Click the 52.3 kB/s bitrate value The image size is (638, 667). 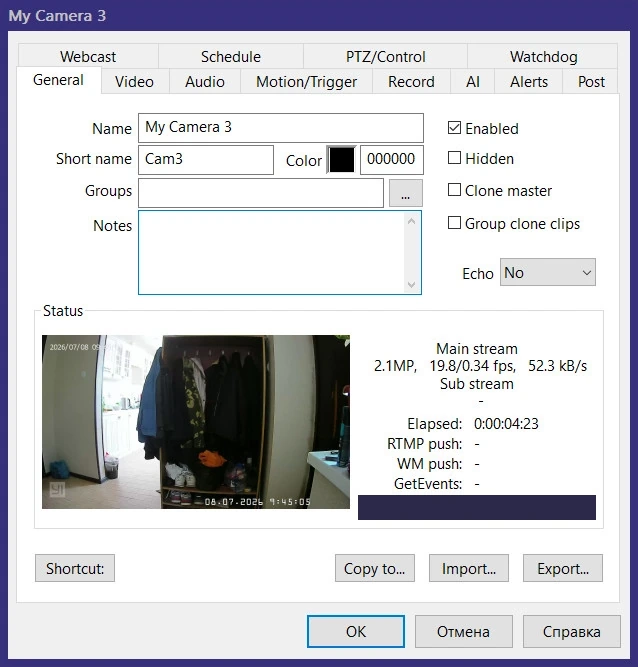point(557,366)
